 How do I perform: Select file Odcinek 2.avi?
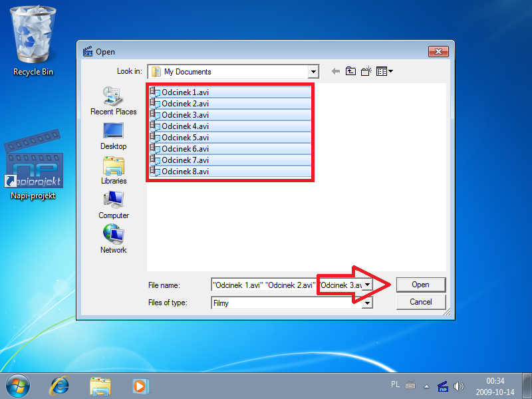(230, 104)
